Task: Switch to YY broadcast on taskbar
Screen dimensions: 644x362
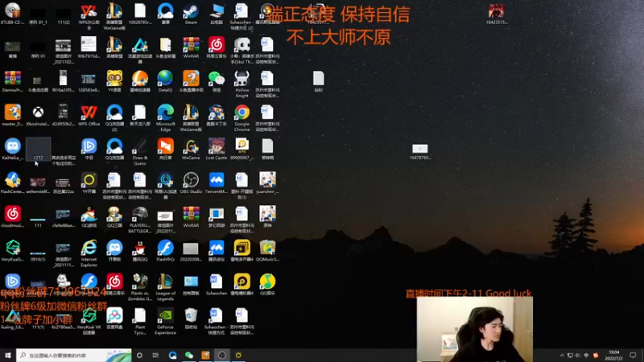Action: tap(238, 355)
